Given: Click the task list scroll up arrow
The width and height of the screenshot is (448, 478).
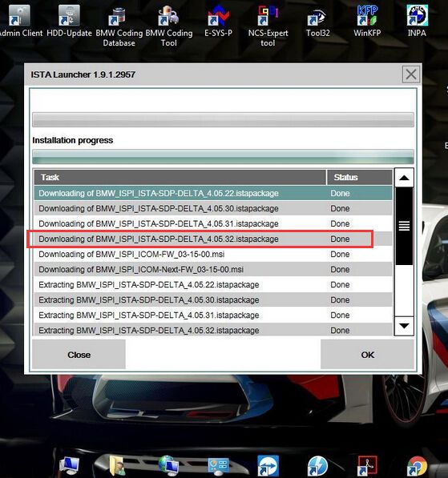Looking at the screenshot, I should [404, 178].
